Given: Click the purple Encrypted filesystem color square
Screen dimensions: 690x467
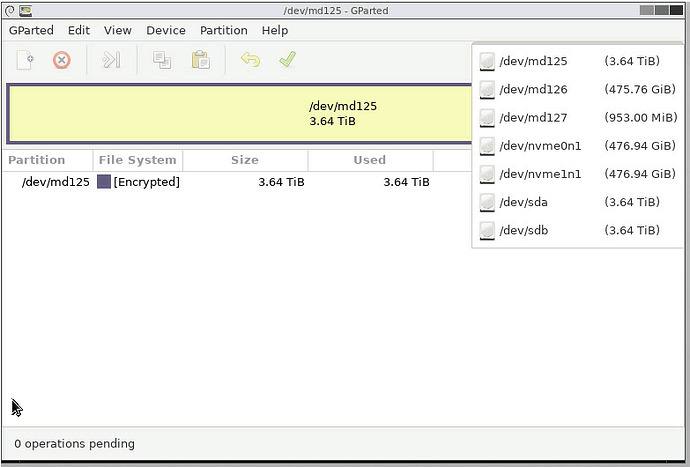Looking at the screenshot, I should pyautogui.click(x=104, y=182).
